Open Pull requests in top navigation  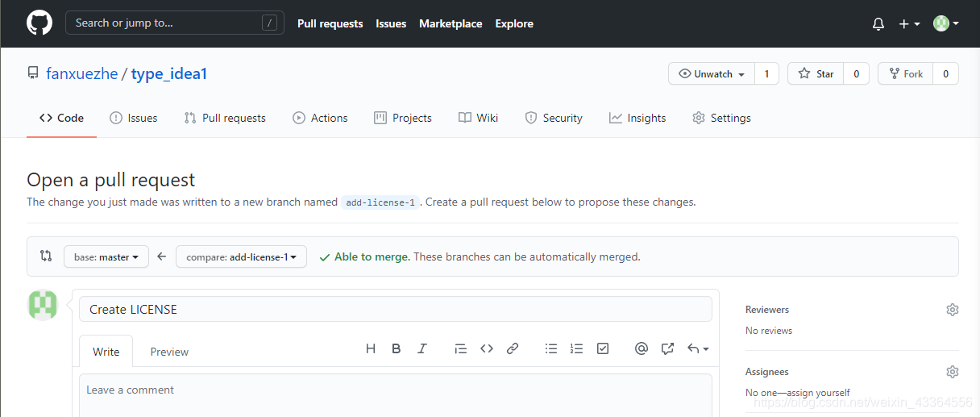click(330, 23)
